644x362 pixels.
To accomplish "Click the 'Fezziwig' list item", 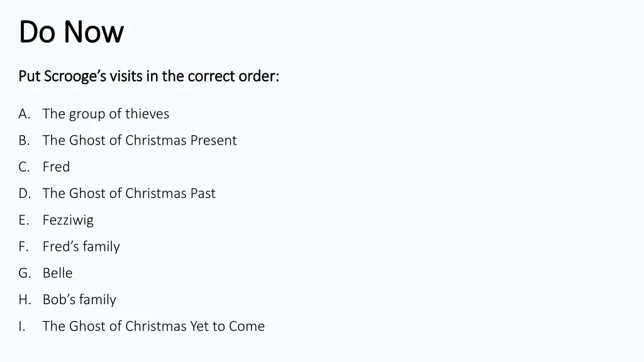I will coord(68,221).
